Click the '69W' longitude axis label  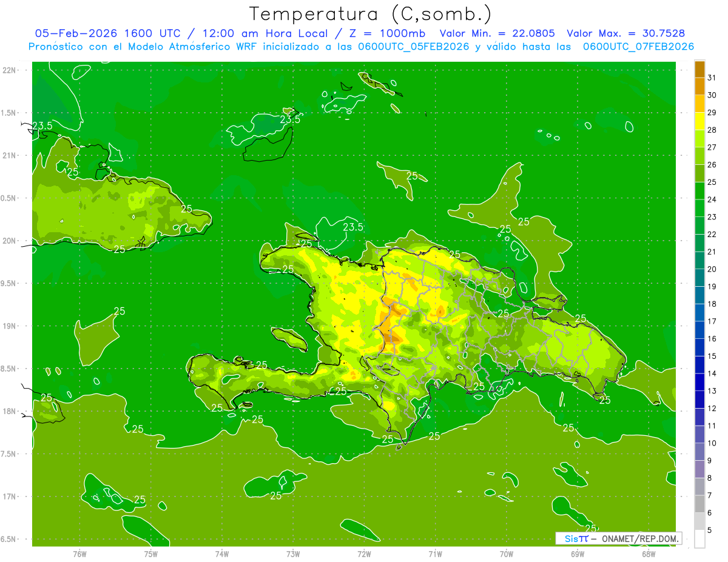pyautogui.click(x=578, y=554)
